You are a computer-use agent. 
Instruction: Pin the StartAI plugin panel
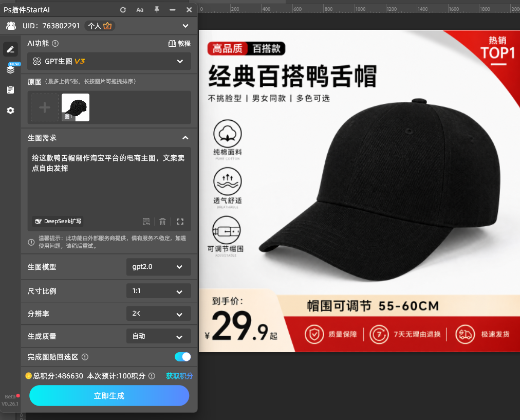click(157, 10)
